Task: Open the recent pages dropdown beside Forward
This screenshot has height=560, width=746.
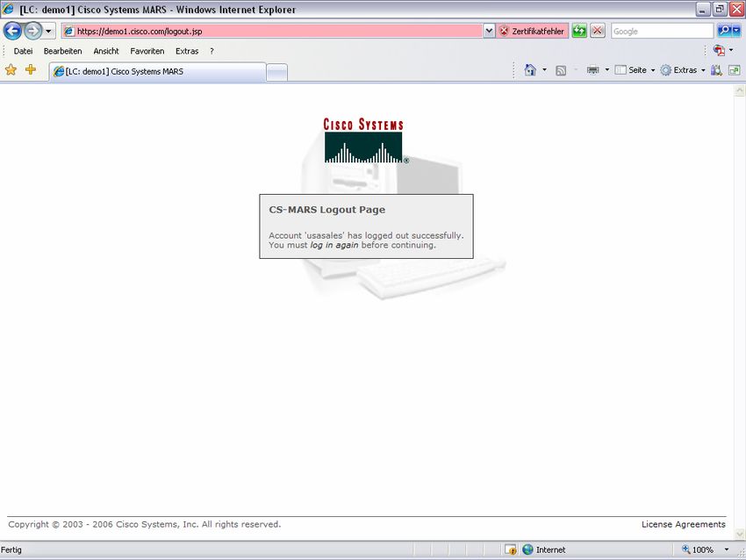Action: tap(48, 32)
